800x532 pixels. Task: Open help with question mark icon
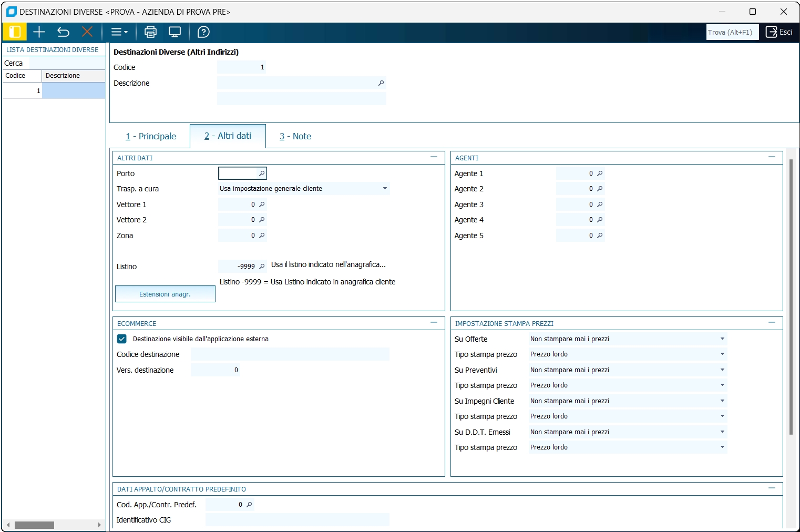203,32
